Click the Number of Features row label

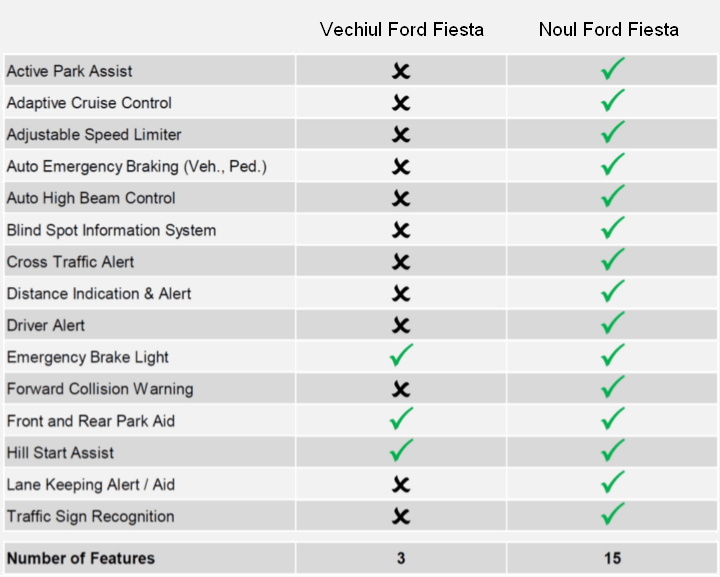(x=81, y=558)
